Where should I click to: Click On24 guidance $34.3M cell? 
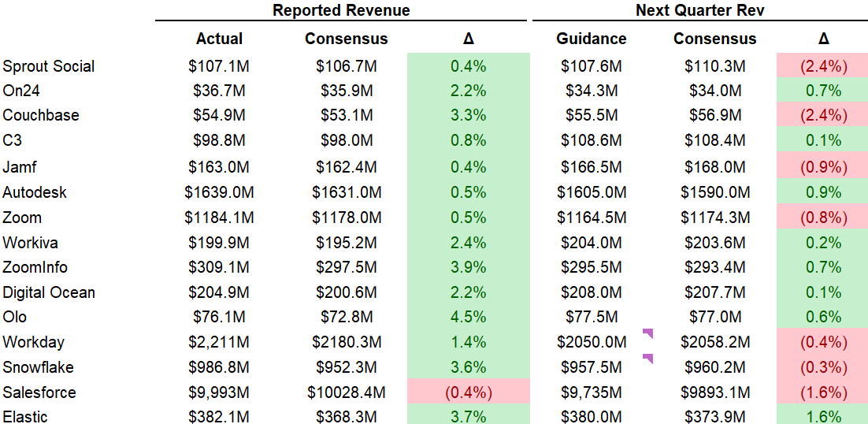[x=592, y=90]
